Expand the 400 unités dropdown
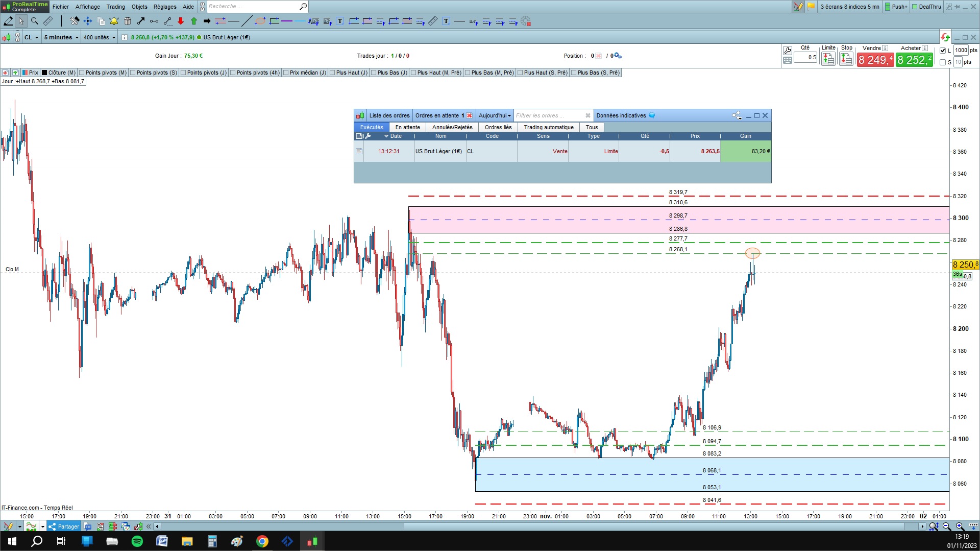The image size is (980, 551). pos(100,37)
